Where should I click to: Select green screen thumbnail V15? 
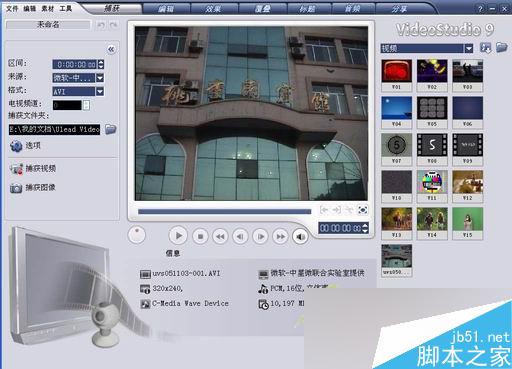468,223
